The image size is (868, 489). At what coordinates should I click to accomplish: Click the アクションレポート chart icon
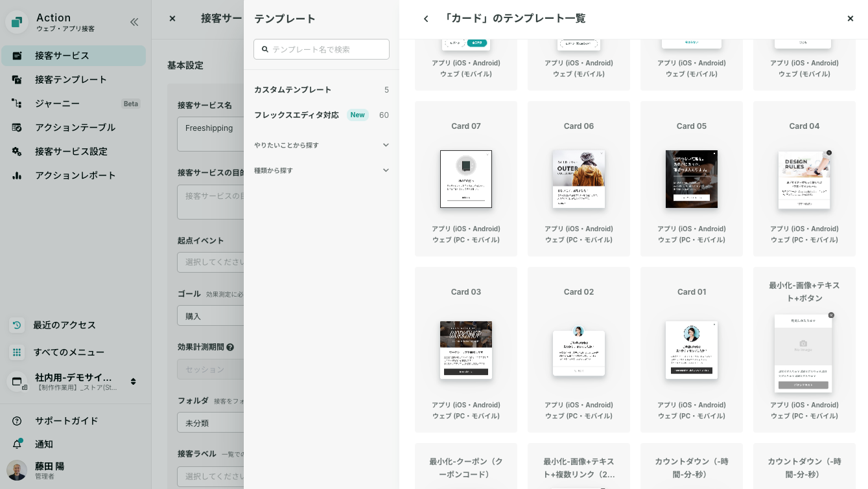17,176
